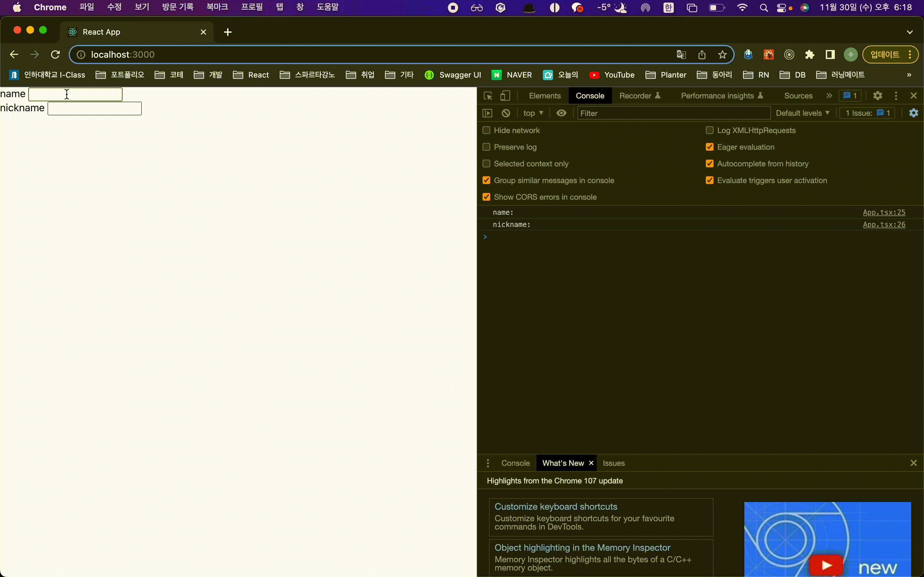Create live expression via eye icon
924x577 pixels.
pyautogui.click(x=561, y=113)
